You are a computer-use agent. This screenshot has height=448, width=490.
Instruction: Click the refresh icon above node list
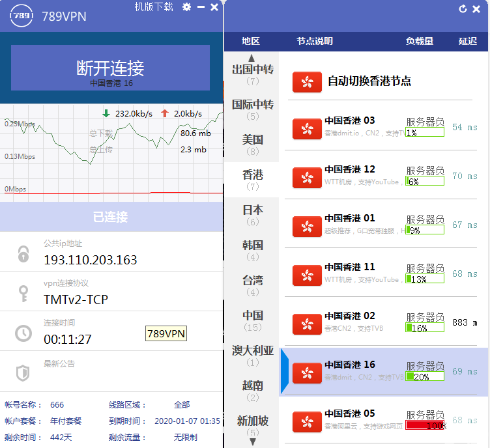(x=463, y=8)
